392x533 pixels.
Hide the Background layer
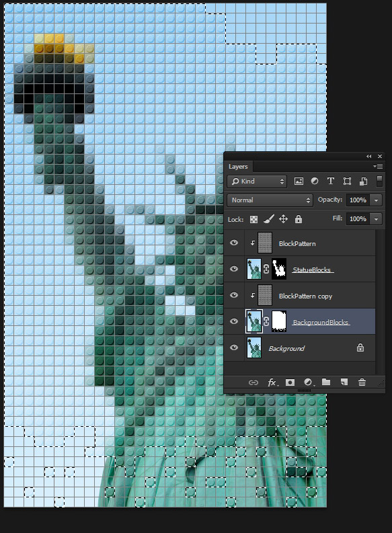coord(234,347)
